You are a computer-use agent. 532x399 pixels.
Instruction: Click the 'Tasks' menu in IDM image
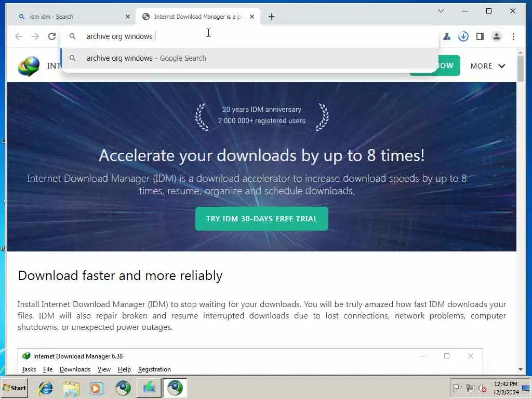pos(29,369)
